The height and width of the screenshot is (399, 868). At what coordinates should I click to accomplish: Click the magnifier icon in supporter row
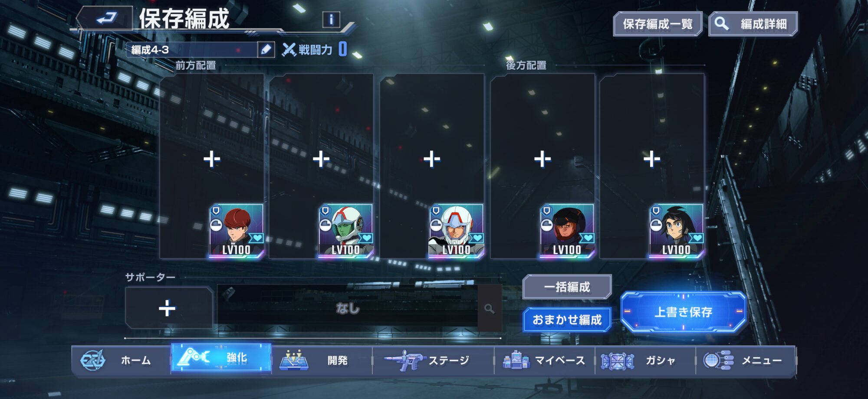pos(490,308)
